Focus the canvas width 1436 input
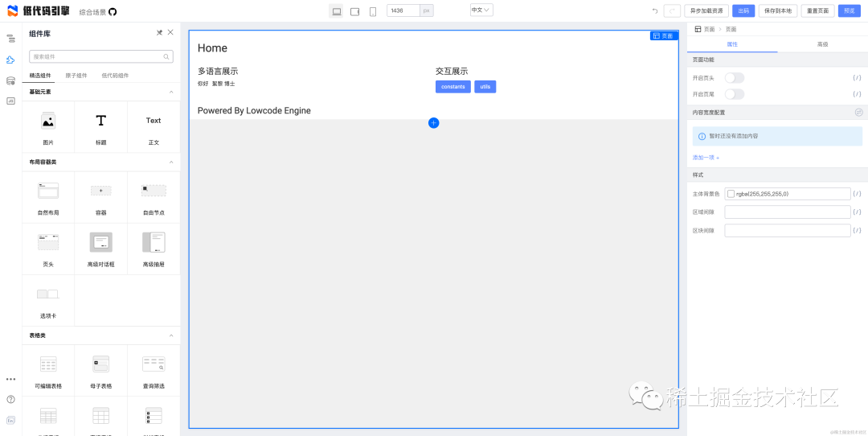 pos(403,10)
